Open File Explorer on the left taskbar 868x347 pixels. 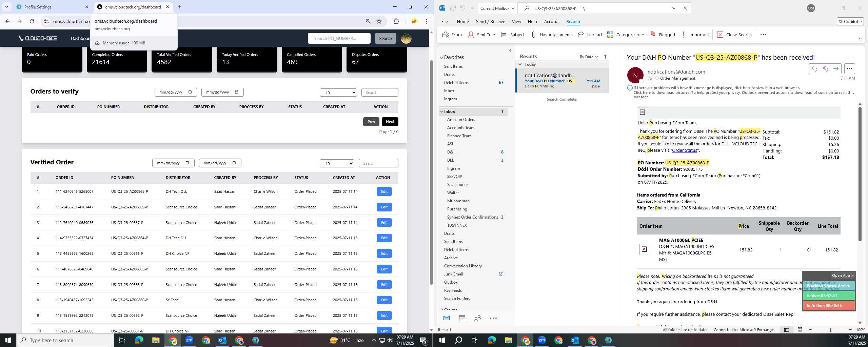point(156,340)
